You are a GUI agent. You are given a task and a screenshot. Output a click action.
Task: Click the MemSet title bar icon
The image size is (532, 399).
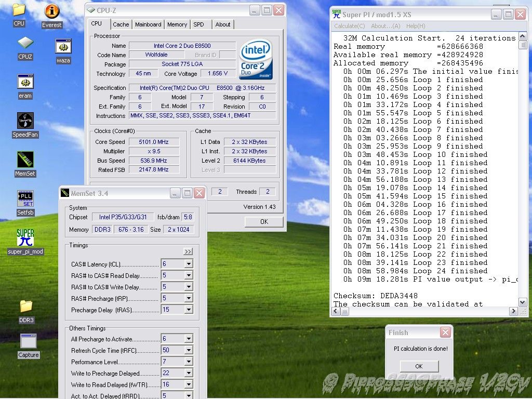click(65, 193)
